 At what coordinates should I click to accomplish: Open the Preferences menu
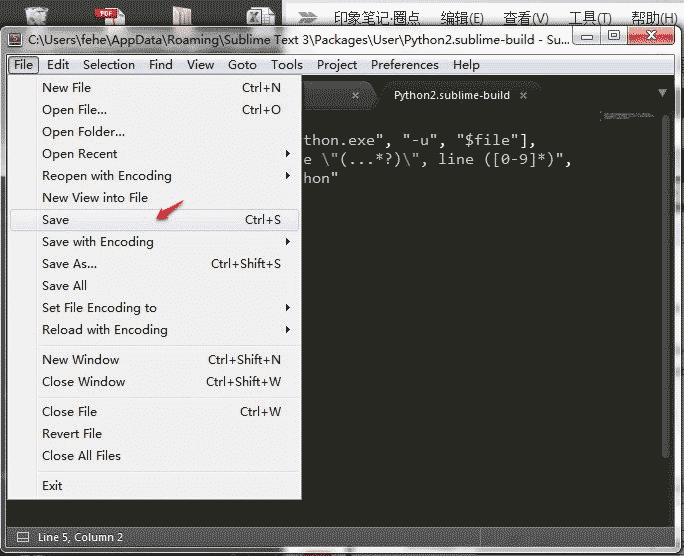404,65
